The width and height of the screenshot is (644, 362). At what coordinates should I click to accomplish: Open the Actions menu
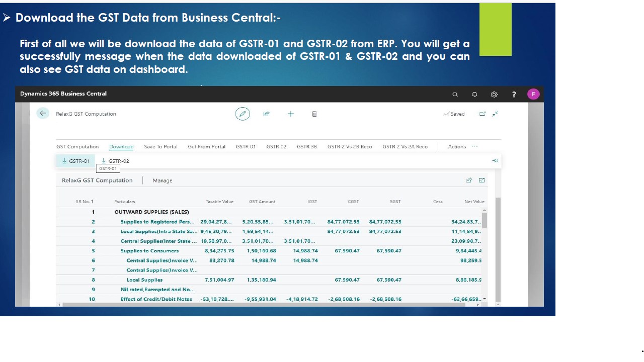(457, 147)
